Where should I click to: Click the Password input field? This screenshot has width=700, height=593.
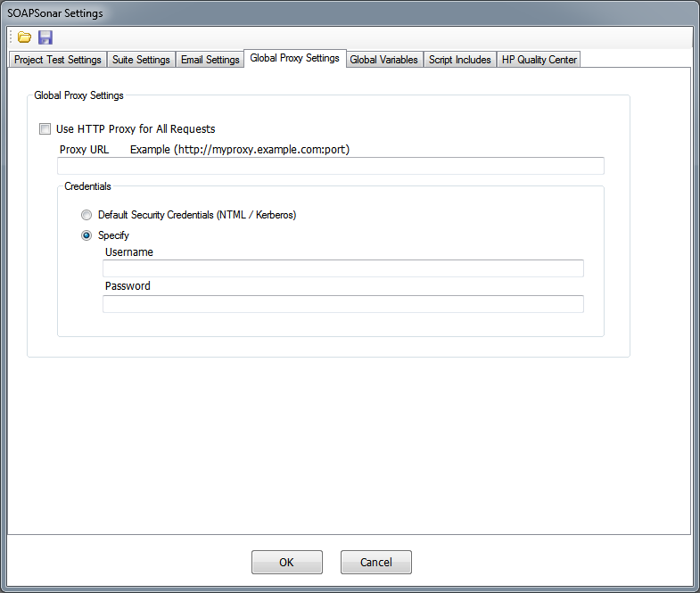(343, 304)
